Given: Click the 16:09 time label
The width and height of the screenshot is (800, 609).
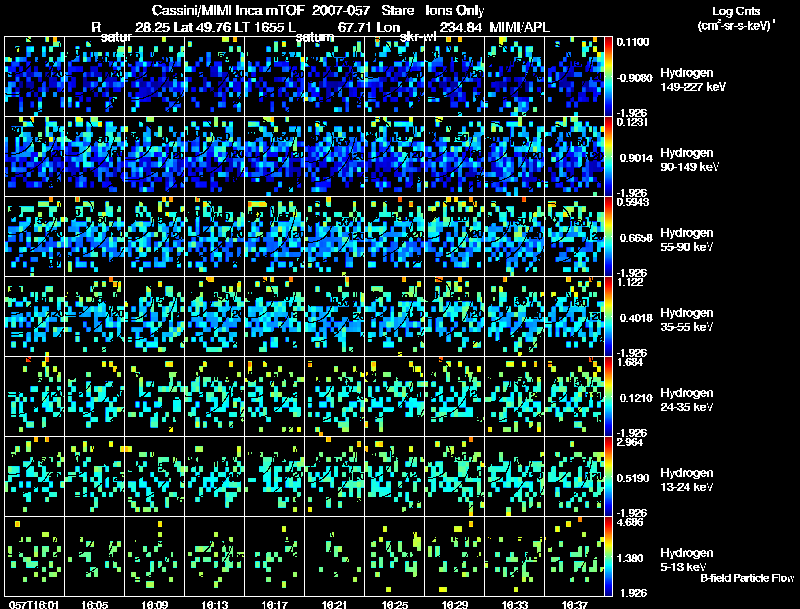Looking at the screenshot, I should [x=155, y=604].
